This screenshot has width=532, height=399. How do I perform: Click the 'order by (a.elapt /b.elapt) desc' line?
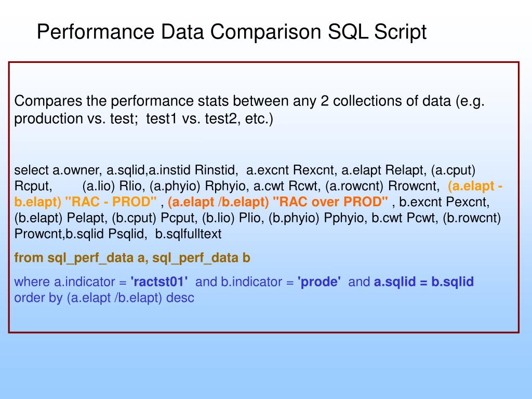104,298
